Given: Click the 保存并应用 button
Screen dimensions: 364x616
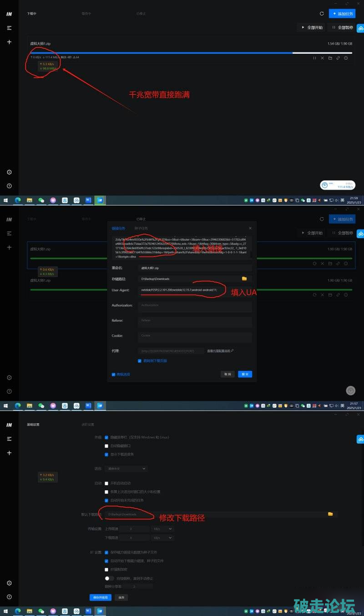Looking at the screenshot, I should coord(100,597).
